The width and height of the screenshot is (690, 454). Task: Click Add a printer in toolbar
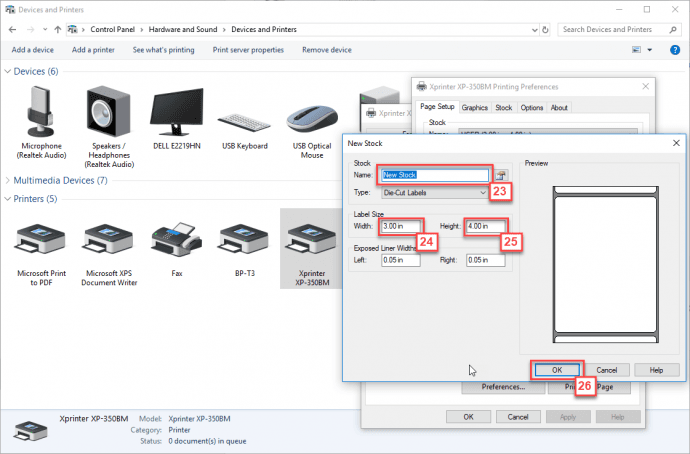pyautogui.click(x=93, y=50)
